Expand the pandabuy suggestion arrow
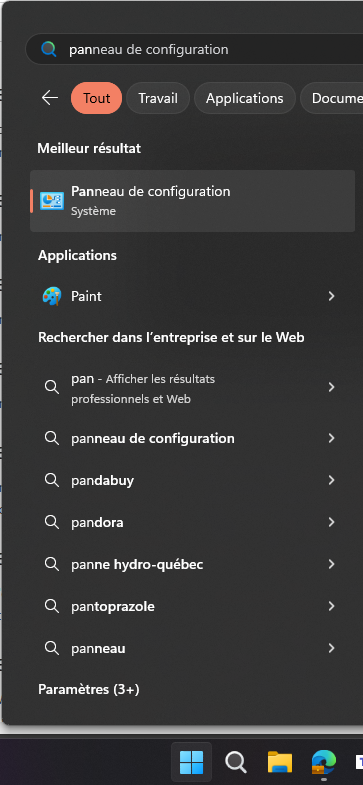The height and width of the screenshot is (785, 363). (331, 480)
